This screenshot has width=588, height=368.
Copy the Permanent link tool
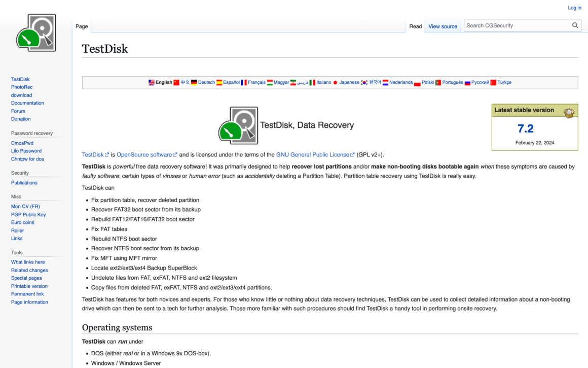pyautogui.click(x=27, y=294)
